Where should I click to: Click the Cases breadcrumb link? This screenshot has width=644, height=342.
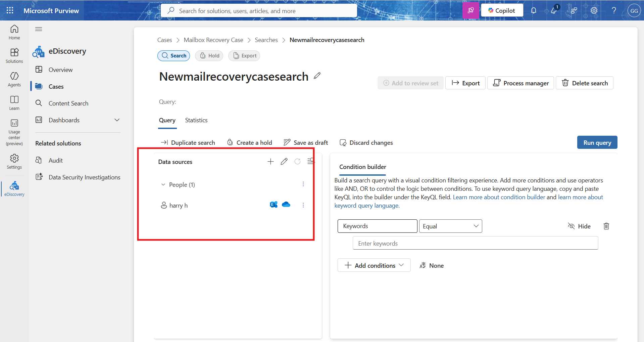coord(164,40)
